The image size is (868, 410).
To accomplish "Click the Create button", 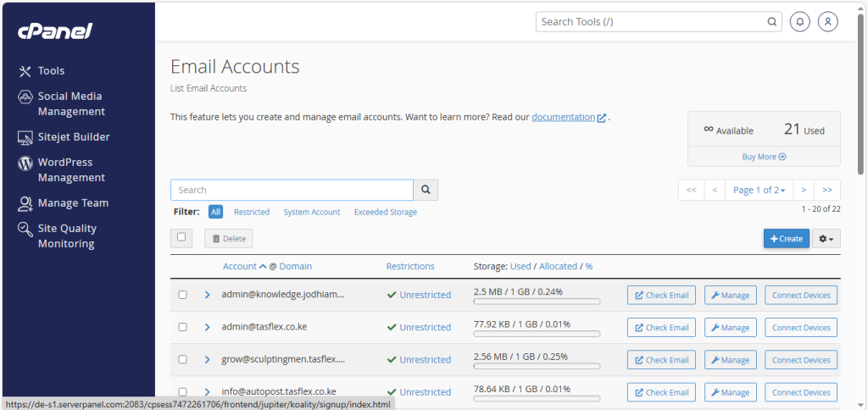I will tap(786, 239).
